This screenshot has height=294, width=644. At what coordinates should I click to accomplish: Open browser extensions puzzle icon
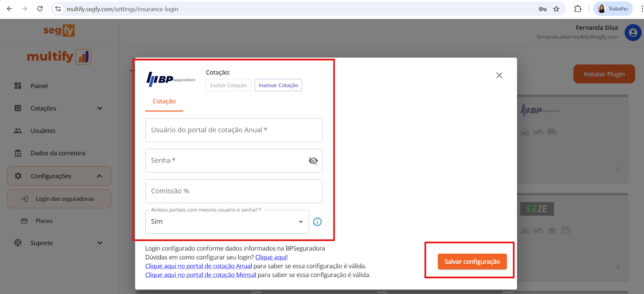click(x=578, y=9)
